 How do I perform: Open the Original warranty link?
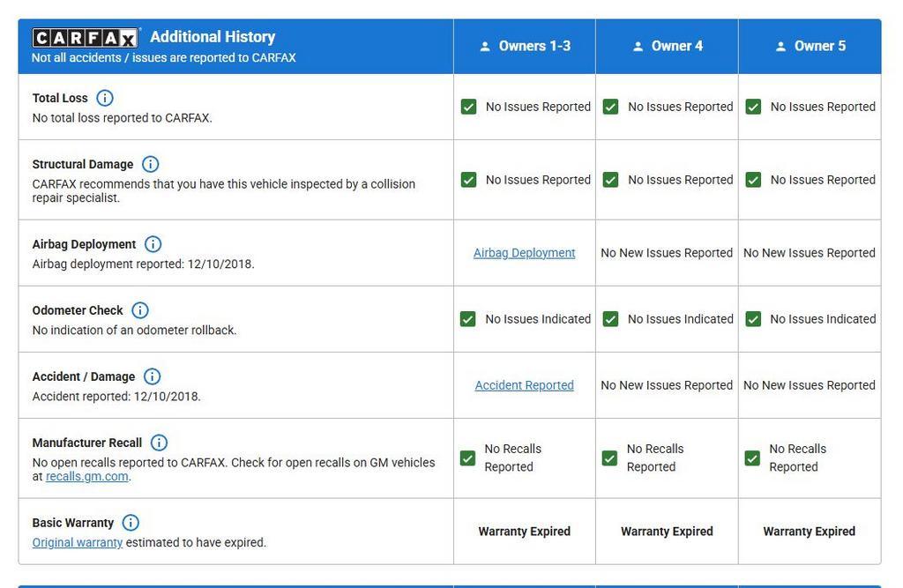[x=78, y=542]
